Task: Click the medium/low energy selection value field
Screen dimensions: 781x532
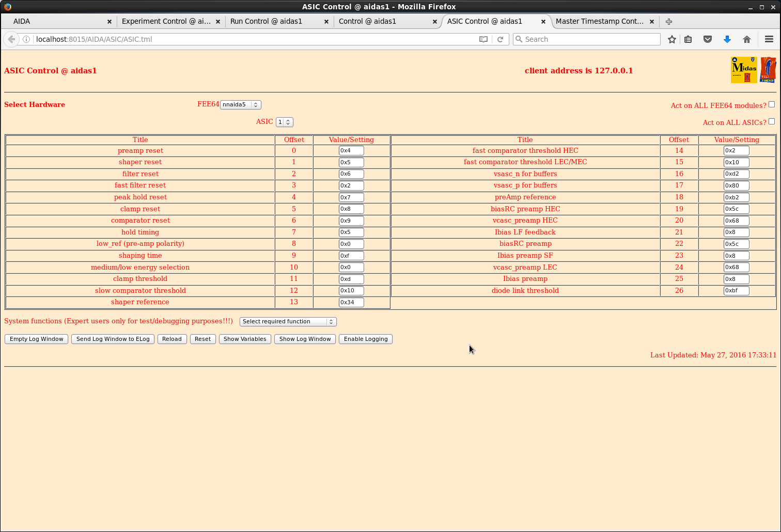Action: (351, 268)
